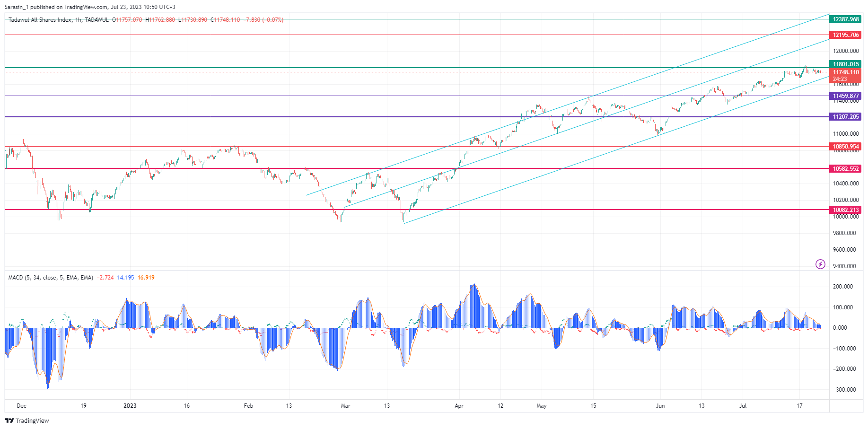Select the 10082.213 price level label
Screen dimensions: 868x429
845,210
